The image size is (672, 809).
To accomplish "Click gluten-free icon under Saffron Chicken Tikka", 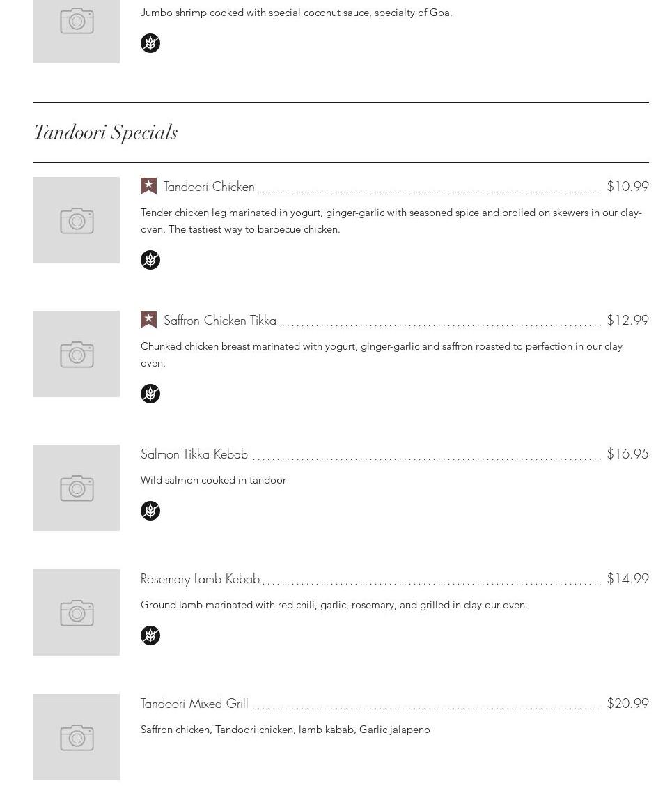I will pos(150,394).
